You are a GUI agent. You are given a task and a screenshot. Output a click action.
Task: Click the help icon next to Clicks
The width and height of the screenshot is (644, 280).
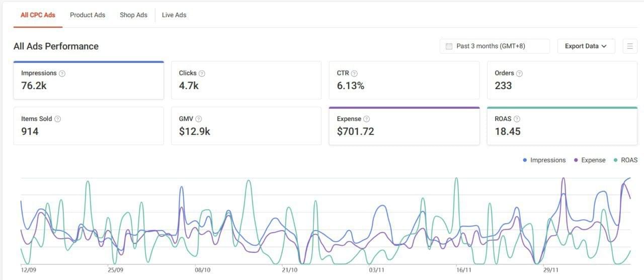[202, 74]
